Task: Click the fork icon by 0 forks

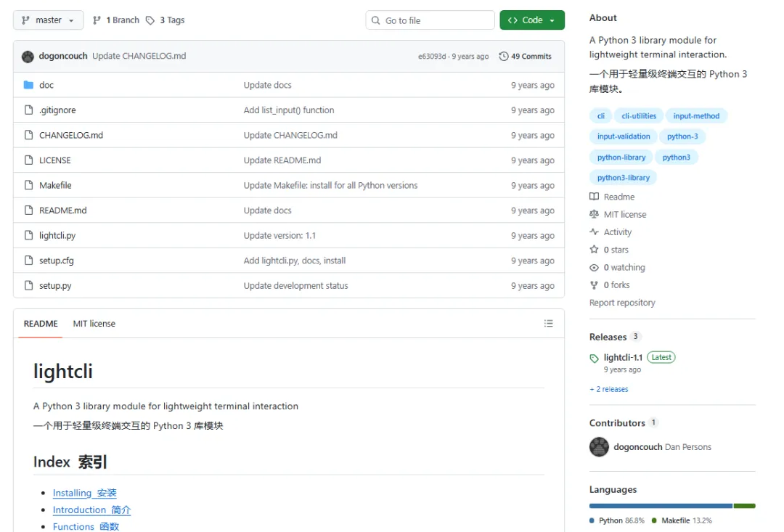Action: [x=594, y=285]
